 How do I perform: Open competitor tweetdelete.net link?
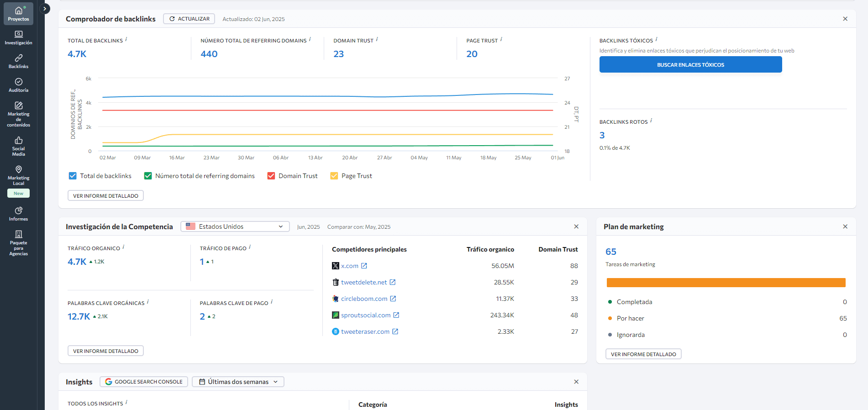(x=364, y=282)
